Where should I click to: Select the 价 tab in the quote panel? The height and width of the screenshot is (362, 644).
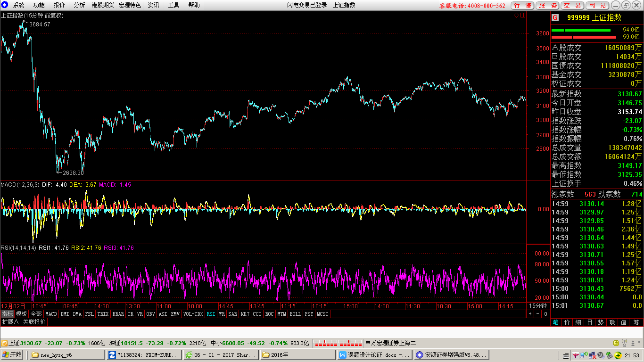567,322
